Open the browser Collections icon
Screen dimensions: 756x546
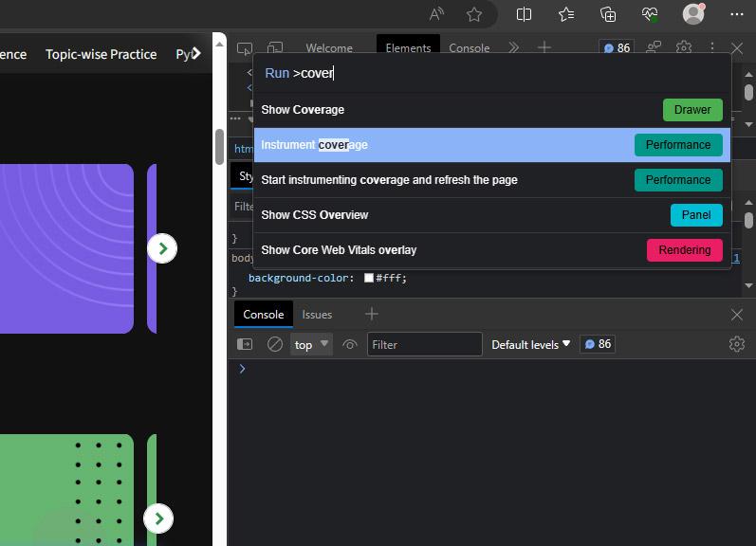click(x=608, y=14)
